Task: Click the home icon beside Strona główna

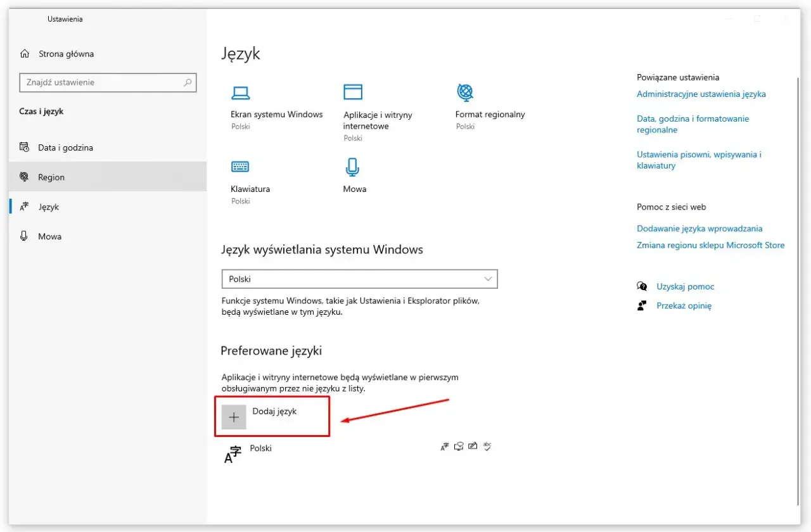Action: (x=25, y=54)
